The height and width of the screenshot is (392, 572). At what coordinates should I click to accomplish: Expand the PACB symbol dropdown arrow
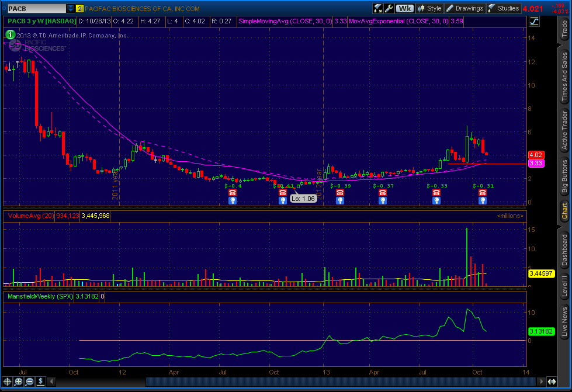click(x=71, y=9)
